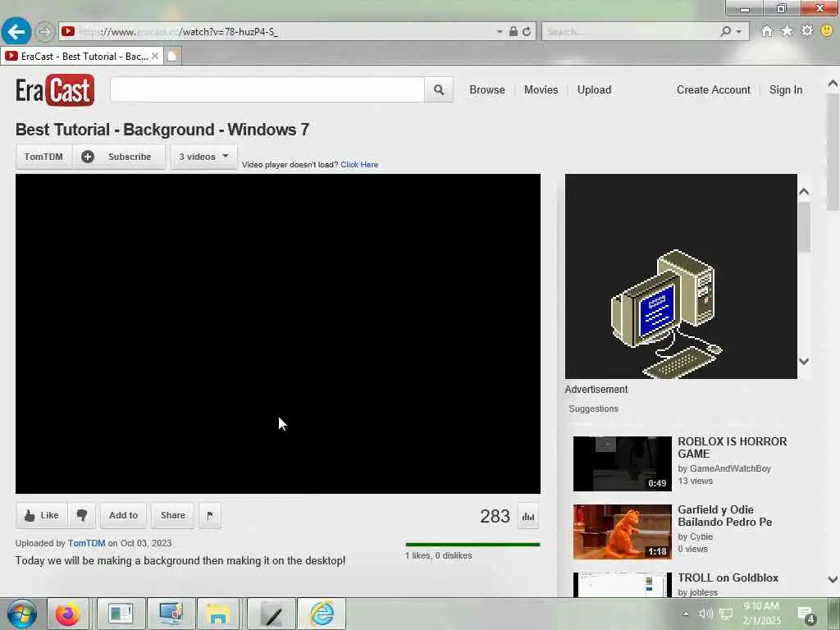Click the 'Click Here' video player link
The width and height of the screenshot is (840, 630).
[x=359, y=164]
